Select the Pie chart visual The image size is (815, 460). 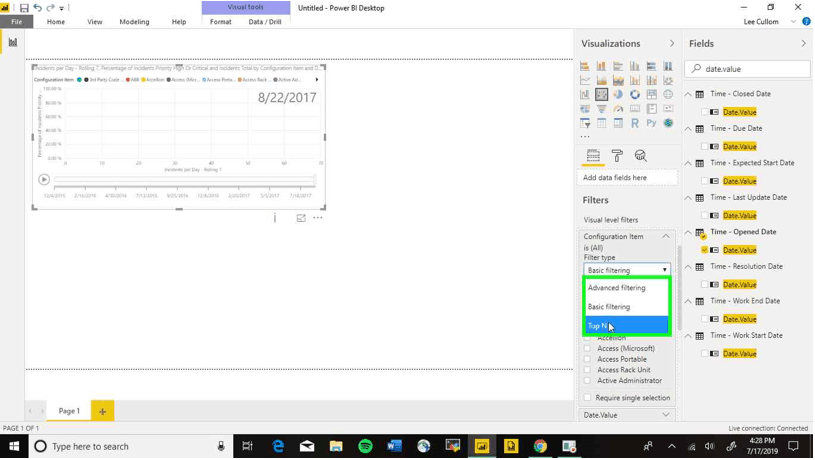coord(618,94)
